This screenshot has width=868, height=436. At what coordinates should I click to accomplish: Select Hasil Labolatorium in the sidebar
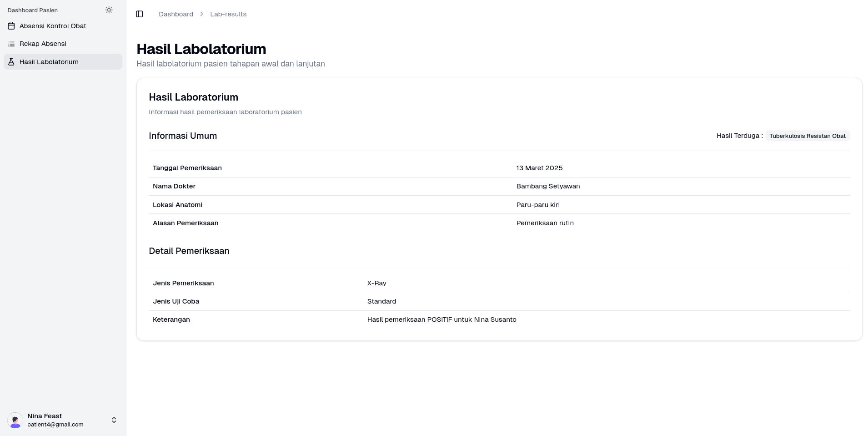click(49, 62)
